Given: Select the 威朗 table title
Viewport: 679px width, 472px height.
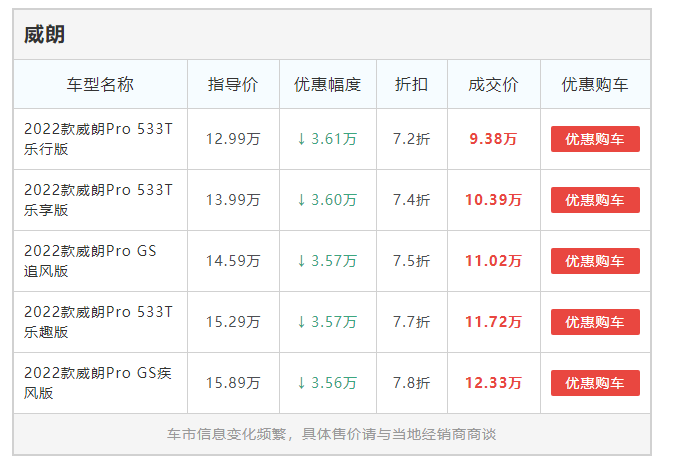Looking at the screenshot, I should [44, 35].
